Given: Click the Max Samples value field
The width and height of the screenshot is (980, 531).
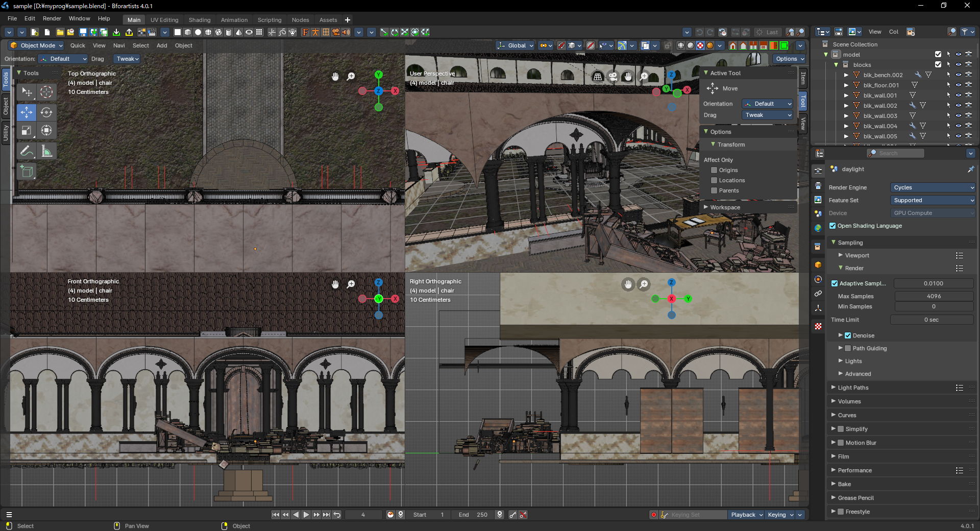Looking at the screenshot, I should 933,296.
